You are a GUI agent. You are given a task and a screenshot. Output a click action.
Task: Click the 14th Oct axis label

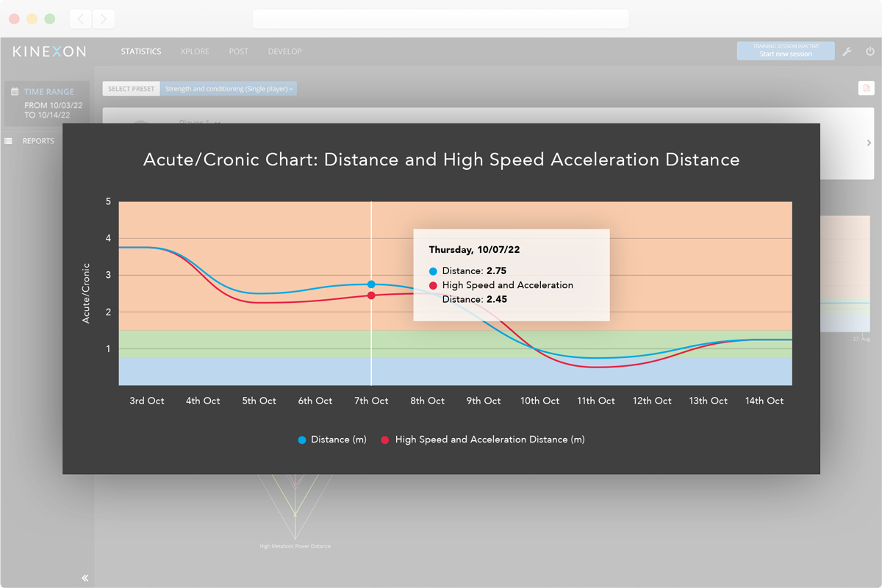coord(764,401)
